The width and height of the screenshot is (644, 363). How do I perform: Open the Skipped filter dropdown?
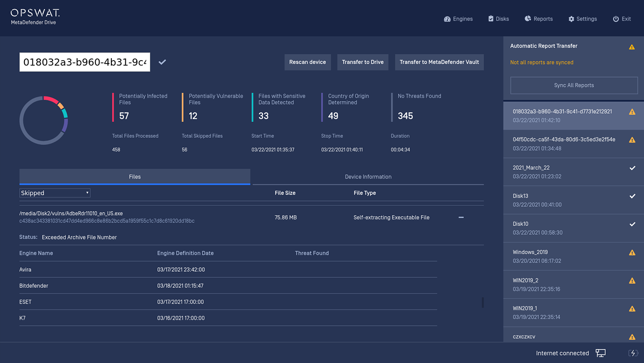point(55,193)
